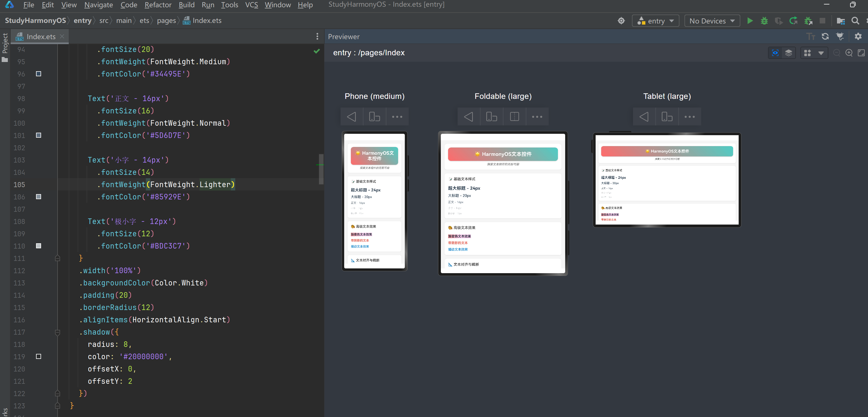This screenshot has width=868, height=417.
Task: Click the Tablet preview back arrow icon
Action: [x=644, y=116]
